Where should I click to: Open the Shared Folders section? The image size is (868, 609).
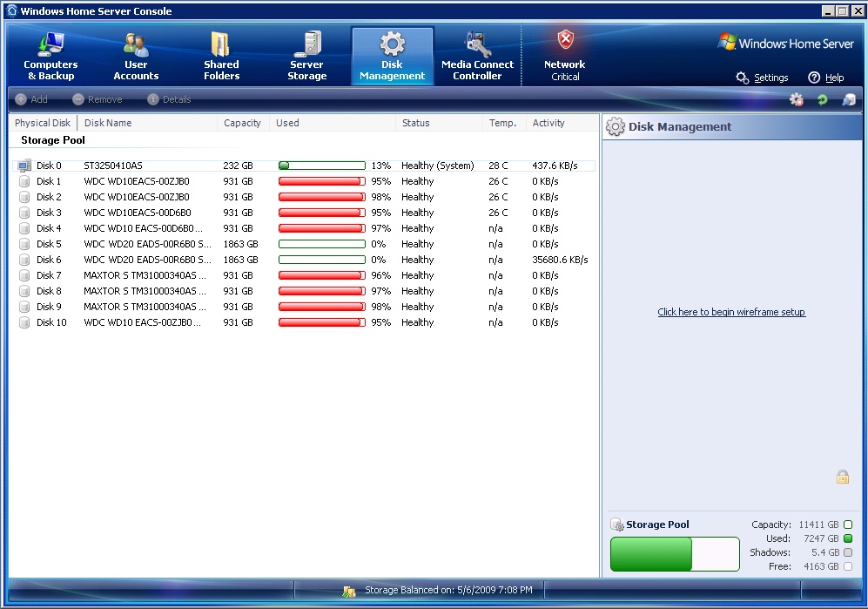point(221,56)
